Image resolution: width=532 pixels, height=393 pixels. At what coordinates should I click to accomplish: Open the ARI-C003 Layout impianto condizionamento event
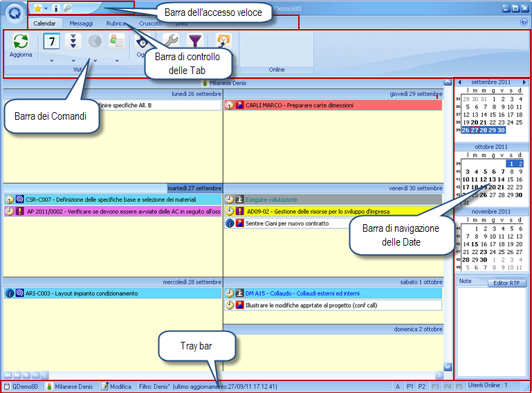[113, 293]
